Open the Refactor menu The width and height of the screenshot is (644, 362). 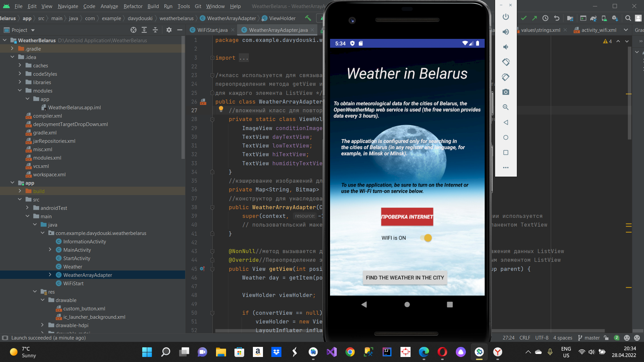(133, 6)
